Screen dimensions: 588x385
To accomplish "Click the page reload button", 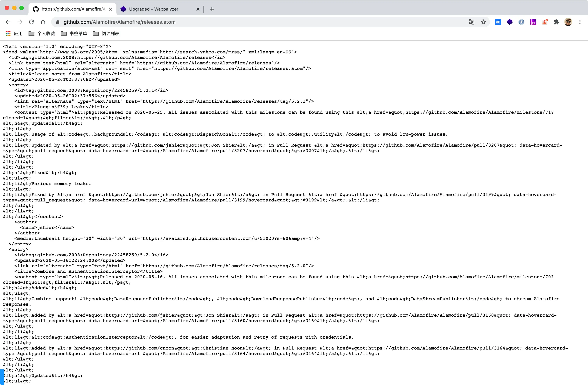I will [32, 22].
